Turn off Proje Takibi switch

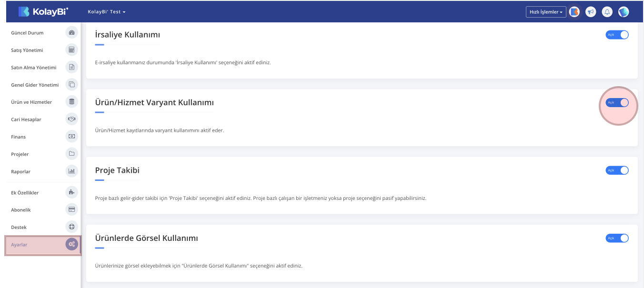pyautogui.click(x=617, y=170)
